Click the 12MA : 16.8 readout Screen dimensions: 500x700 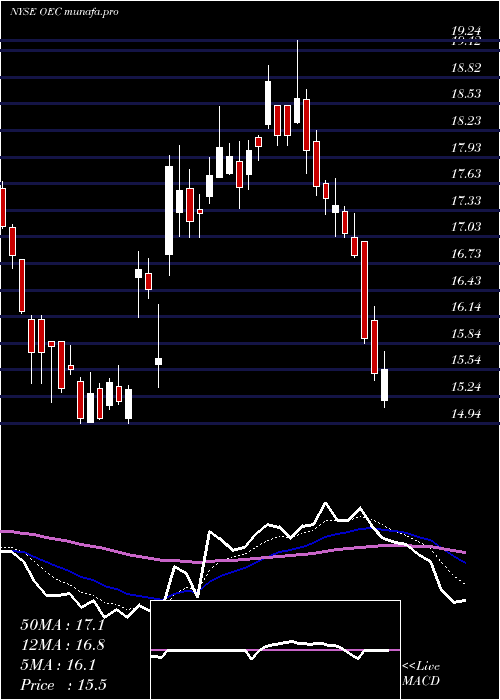click(x=62, y=645)
